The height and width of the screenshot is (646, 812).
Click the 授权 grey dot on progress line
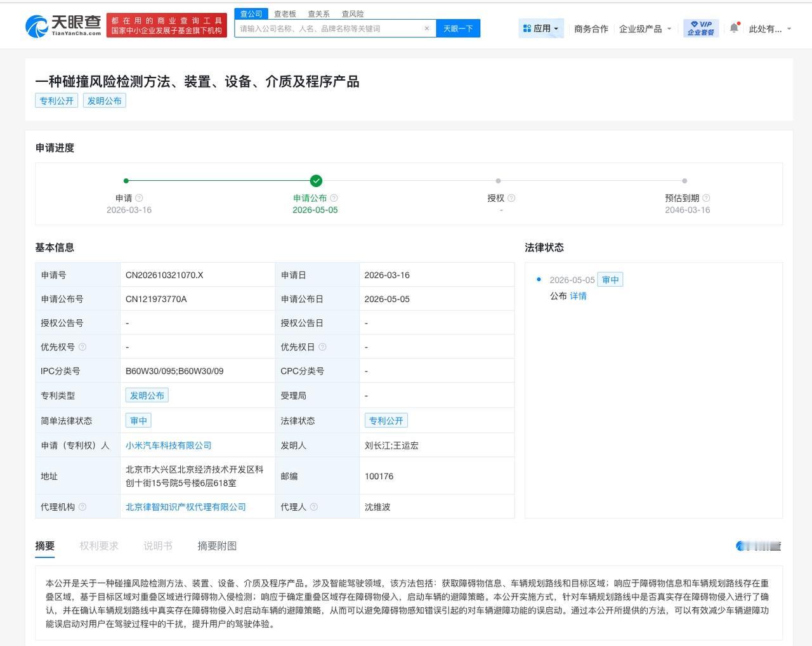tap(498, 181)
